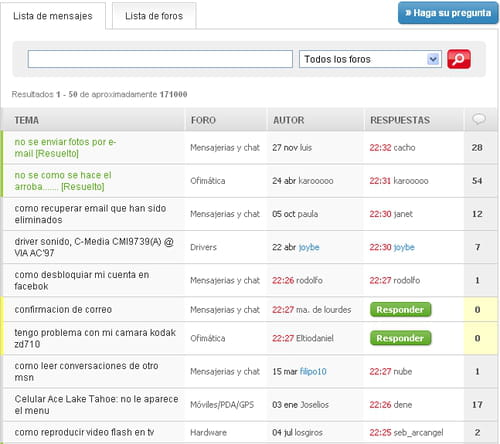
Task: Click author filipo10 link
Action: [313, 371]
